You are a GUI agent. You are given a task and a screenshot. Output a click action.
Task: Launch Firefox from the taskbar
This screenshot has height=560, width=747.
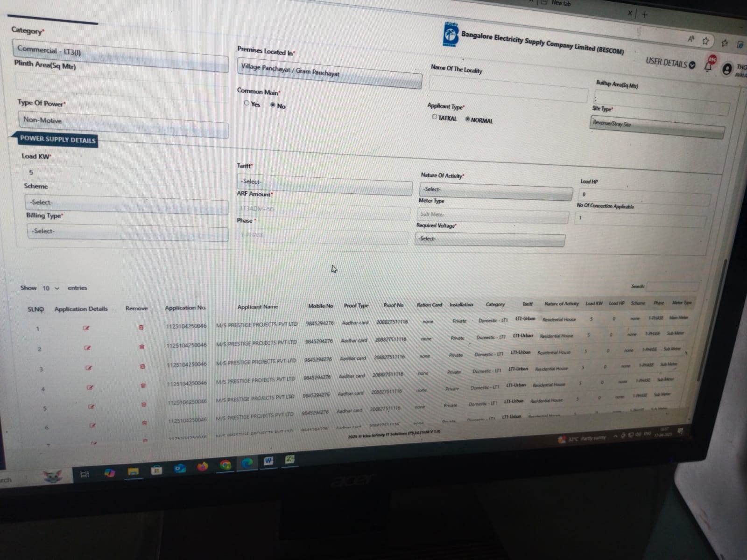(202, 466)
